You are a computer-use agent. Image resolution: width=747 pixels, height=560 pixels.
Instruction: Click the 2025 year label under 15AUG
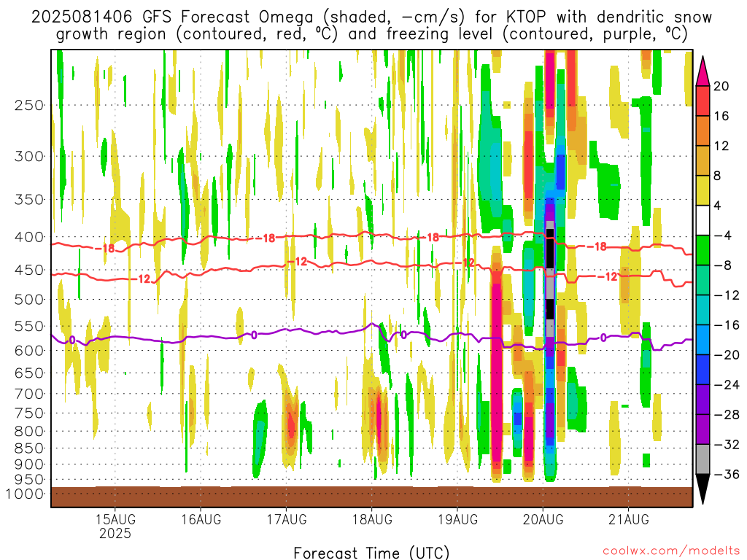point(115,533)
